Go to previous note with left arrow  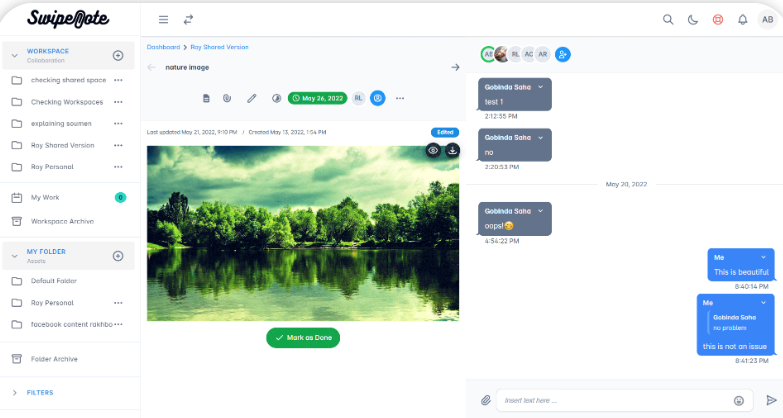click(x=151, y=67)
